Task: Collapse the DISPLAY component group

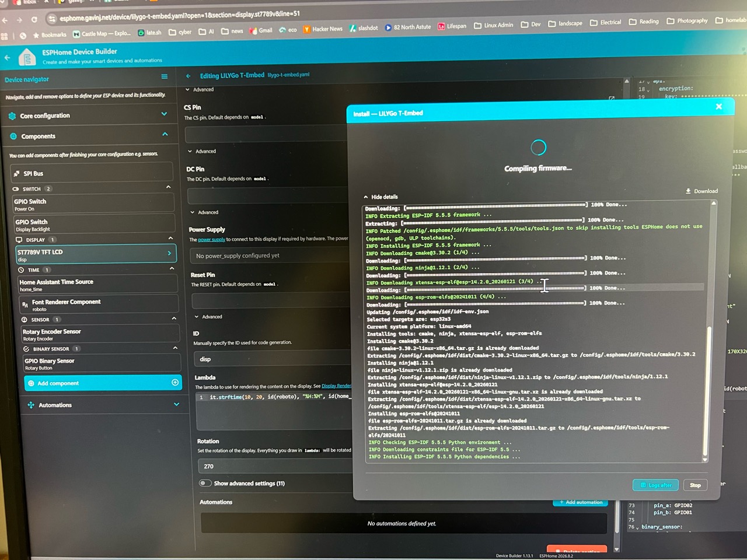Action: point(170,238)
